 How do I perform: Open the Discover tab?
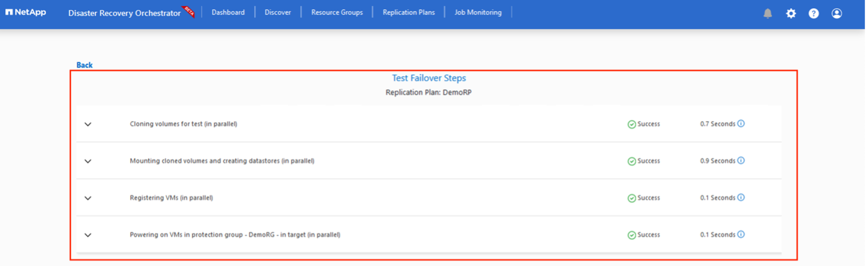[278, 12]
